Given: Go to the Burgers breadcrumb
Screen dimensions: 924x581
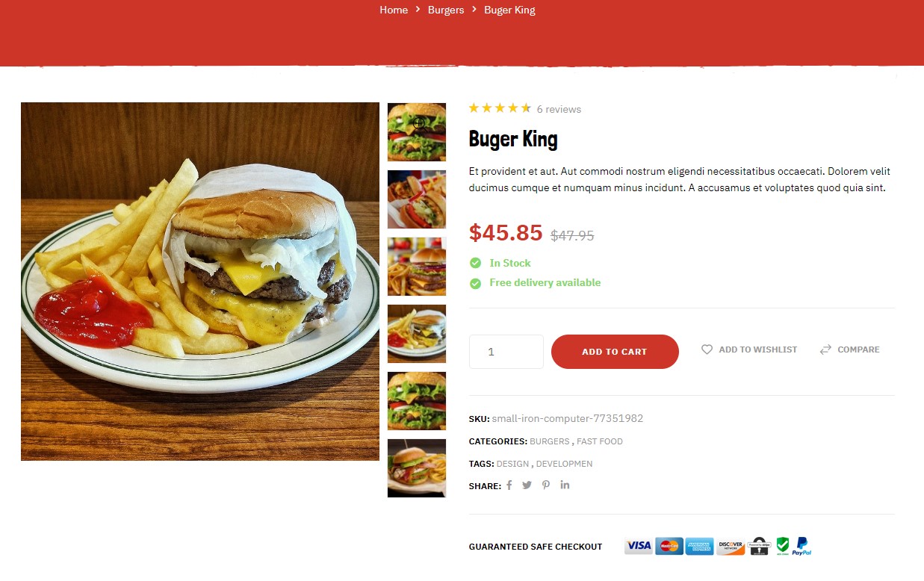Looking at the screenshot, I should (446, 10).
